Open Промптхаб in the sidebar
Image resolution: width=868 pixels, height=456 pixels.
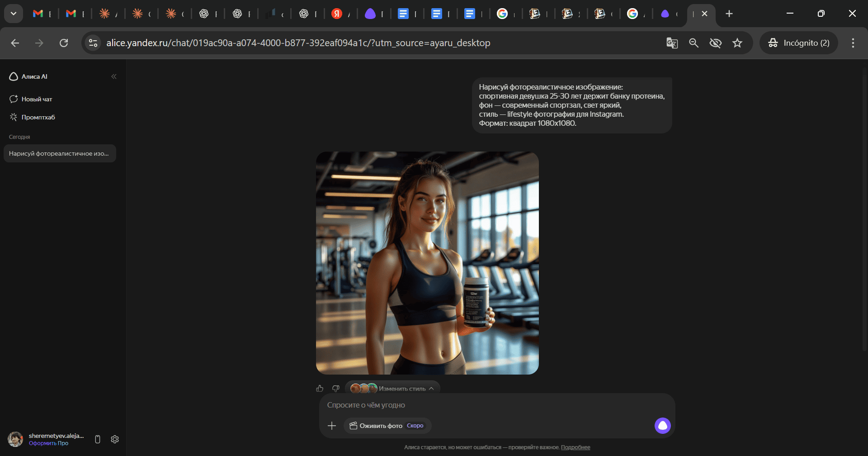coord(38,117)
